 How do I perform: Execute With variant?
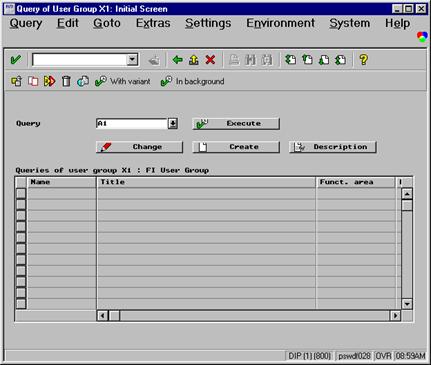(x=123, y=81)
